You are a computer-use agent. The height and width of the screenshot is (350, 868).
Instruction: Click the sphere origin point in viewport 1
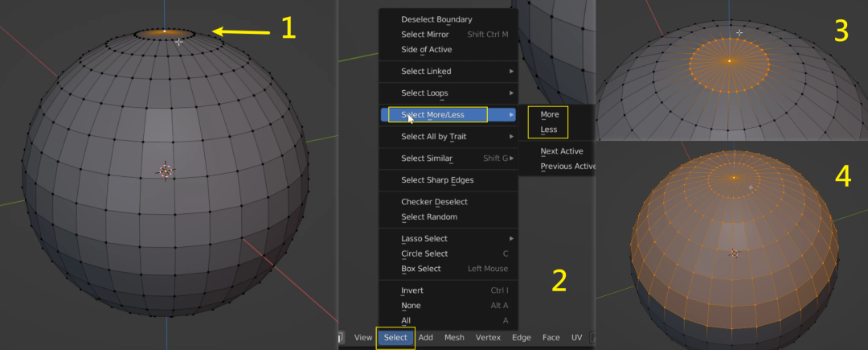click(166, 171)
